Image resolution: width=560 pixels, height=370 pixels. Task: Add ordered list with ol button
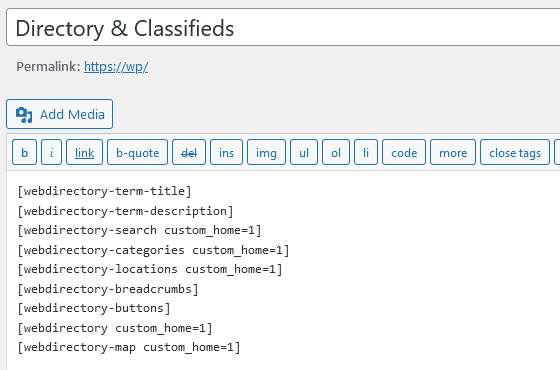(336, 152)
